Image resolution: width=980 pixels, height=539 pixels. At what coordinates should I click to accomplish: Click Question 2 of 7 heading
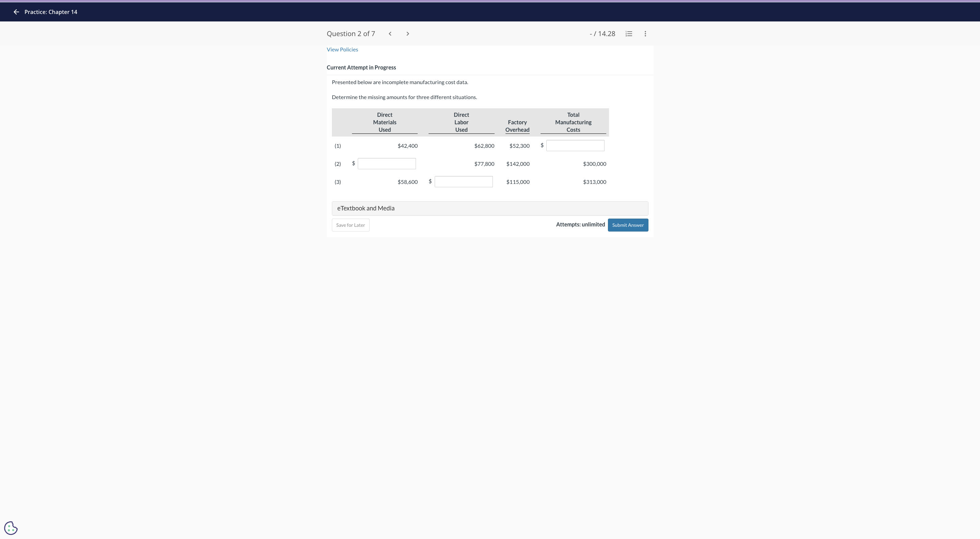pos(351,34)
